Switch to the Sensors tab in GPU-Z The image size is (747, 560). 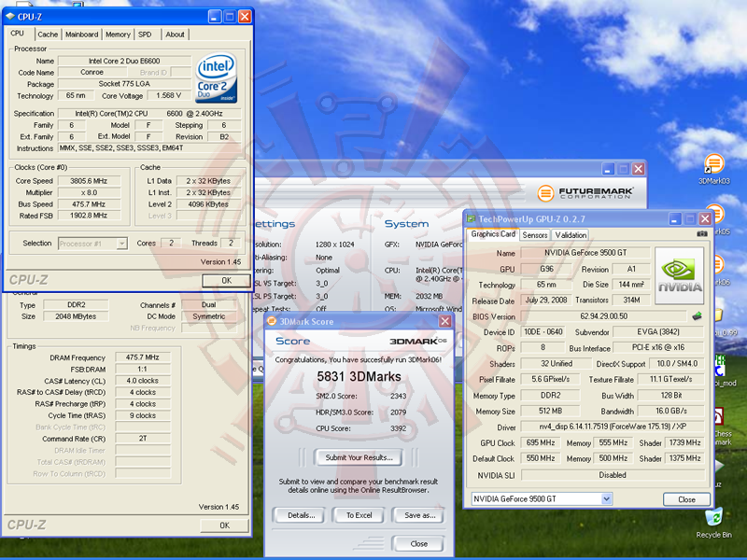(535, 235)
